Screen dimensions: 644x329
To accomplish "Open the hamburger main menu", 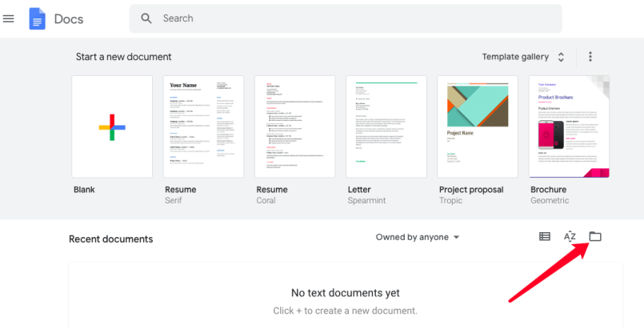I will [x=9, y=18].
